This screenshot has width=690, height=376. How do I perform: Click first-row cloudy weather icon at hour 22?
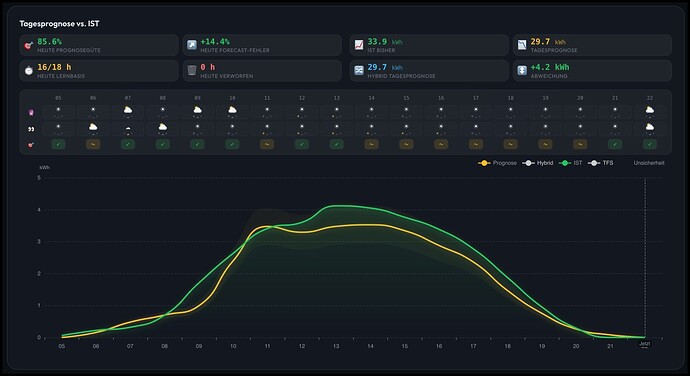[x=650, y=110]
